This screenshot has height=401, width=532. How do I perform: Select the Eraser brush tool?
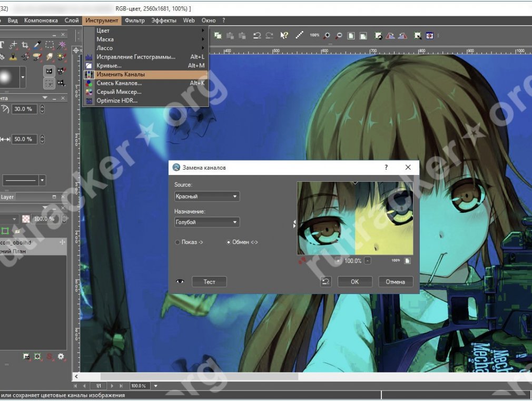pyautogui.click(x=37, y=57)
